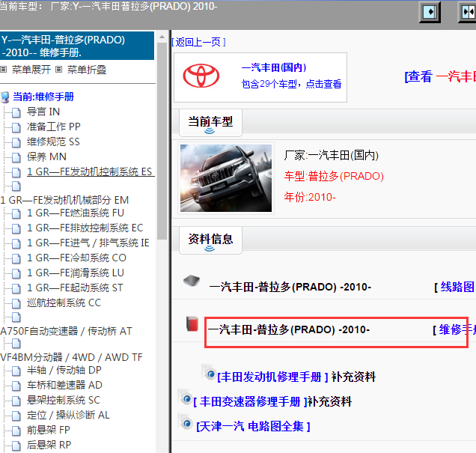Screen dimensions: 476x453
Task: Open 1 GR—FE发动机控制系统 ES
Action: coord(90,172)
